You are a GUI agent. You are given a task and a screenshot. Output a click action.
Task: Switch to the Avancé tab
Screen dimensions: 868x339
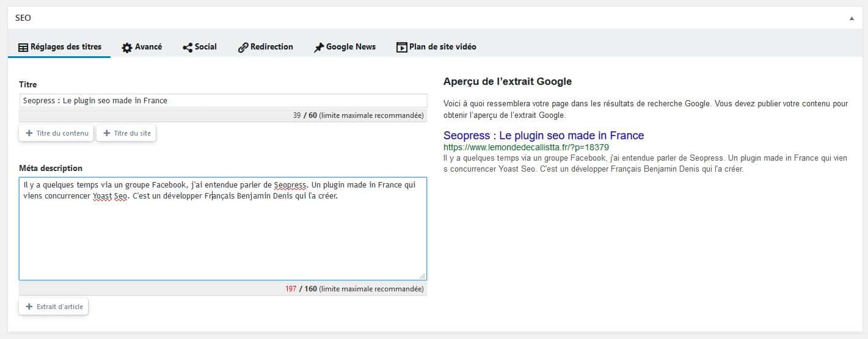(142, 46)
